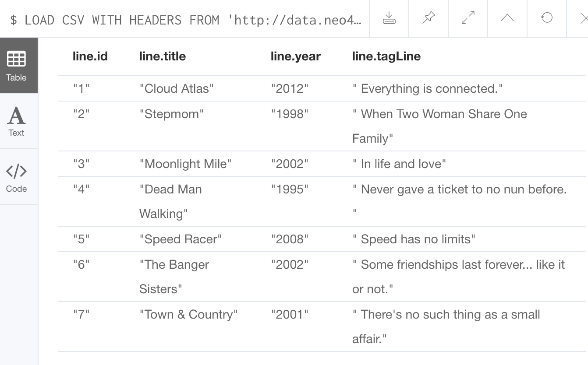Click the download results icon
The height and width of the screenshot is (365, 588).
tap(389, 18)
